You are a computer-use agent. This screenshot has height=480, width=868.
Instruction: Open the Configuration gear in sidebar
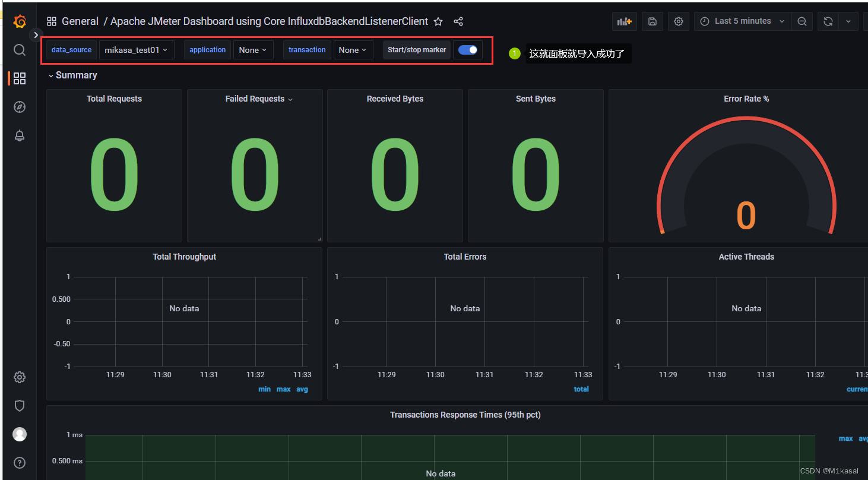[x=20, y=377]
